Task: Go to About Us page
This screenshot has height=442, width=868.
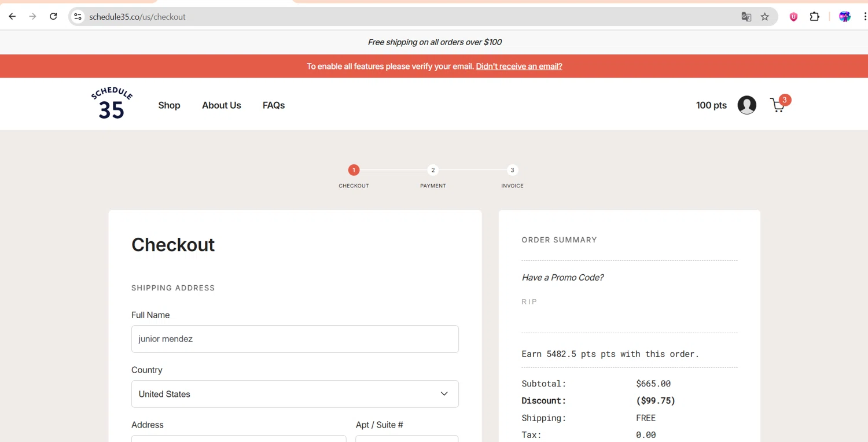Action: tap(222, 105)
